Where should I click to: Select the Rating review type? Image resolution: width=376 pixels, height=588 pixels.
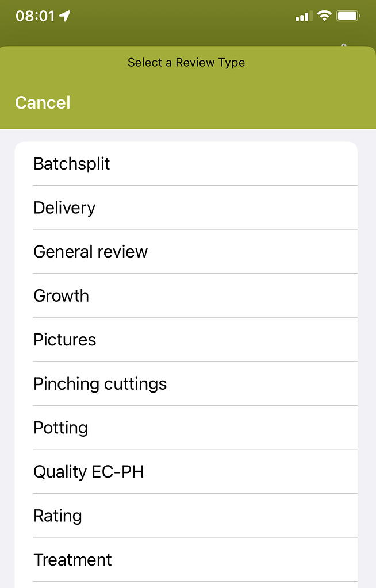(x=187, y=516)
